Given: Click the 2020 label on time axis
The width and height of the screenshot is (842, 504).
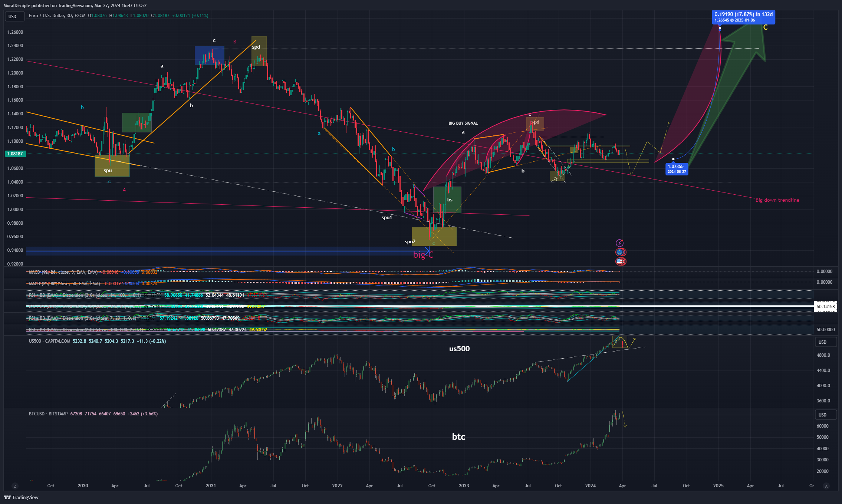Looking at the screenshot, I should pos(83,486).
